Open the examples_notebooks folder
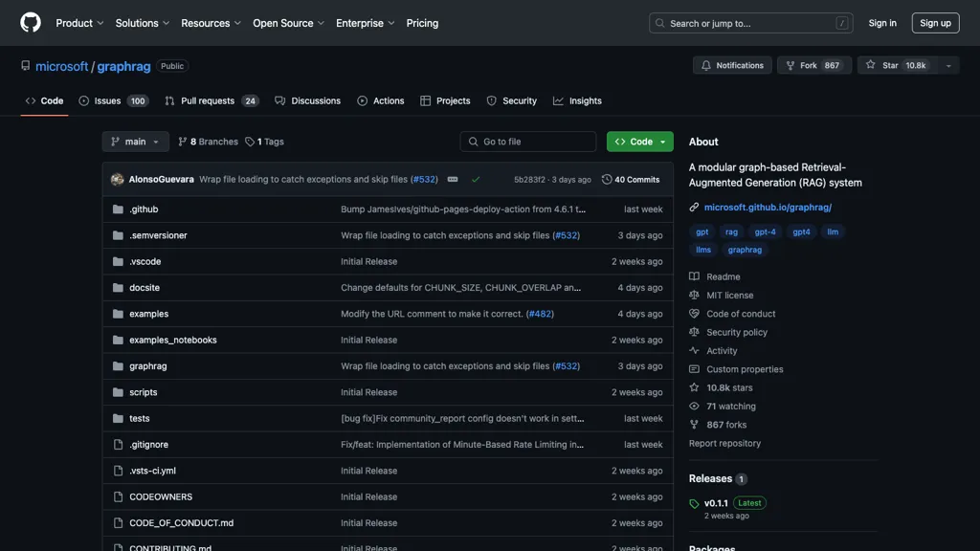 173,340
